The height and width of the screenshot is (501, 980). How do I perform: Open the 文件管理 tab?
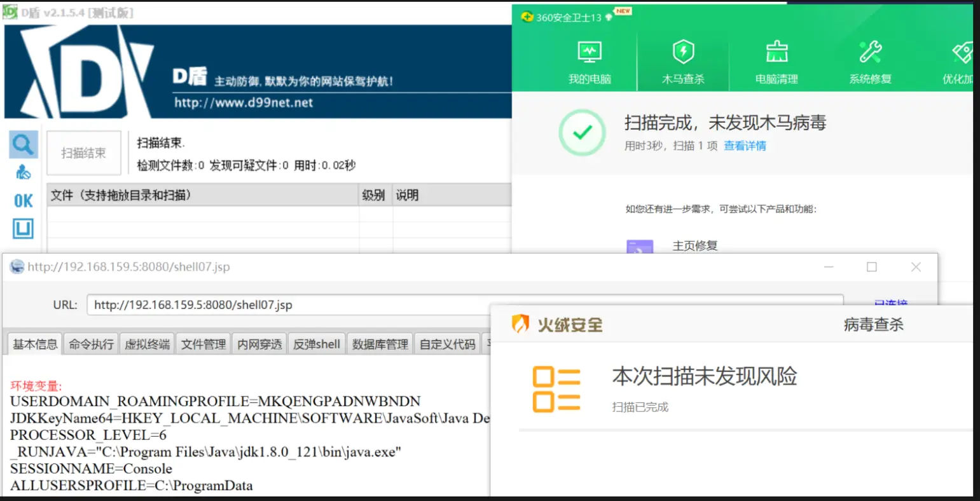(204, 344)
